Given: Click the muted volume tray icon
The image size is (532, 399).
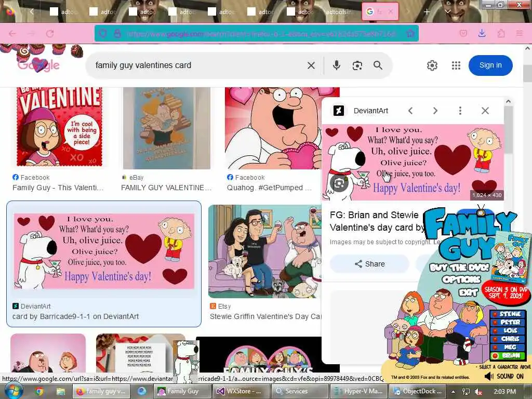Looking at the screenshot, I should [478, 392].
